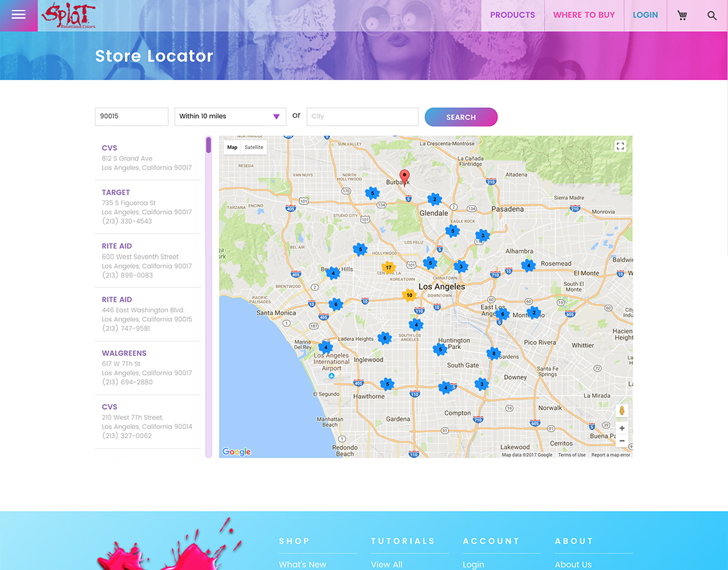Open the Within 10 miles dropdown
This screenshot has width=728, height=570.
tap(230, 117)
